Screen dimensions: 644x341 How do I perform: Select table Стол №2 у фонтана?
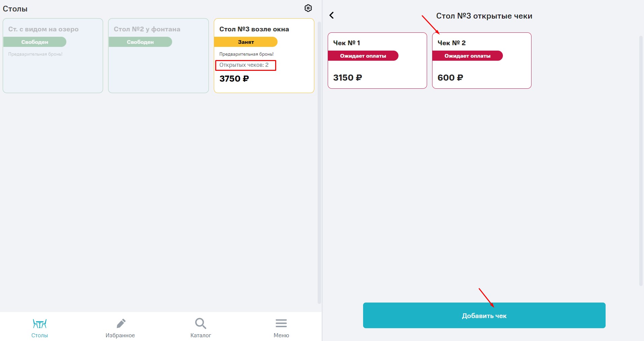pos(158,56)
